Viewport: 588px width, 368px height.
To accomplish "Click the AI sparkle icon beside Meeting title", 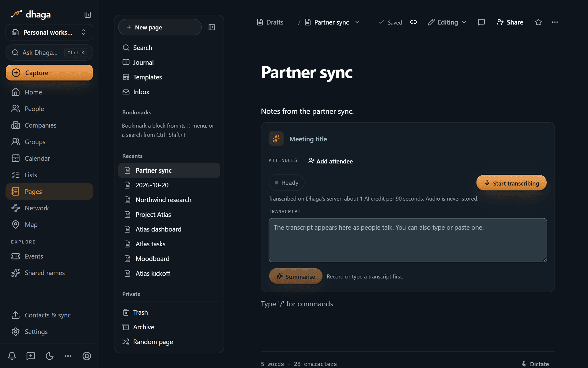I will [x=276, y=139].
